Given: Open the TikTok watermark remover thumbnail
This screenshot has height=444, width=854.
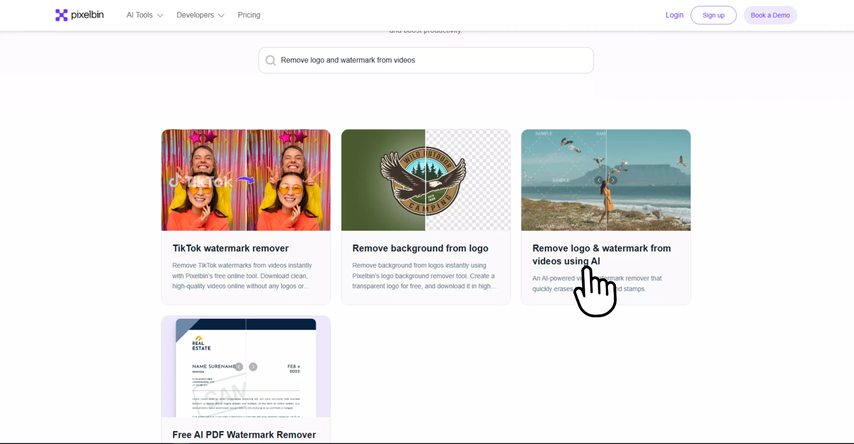Looking at the screenshot, I should coord(246,180).
